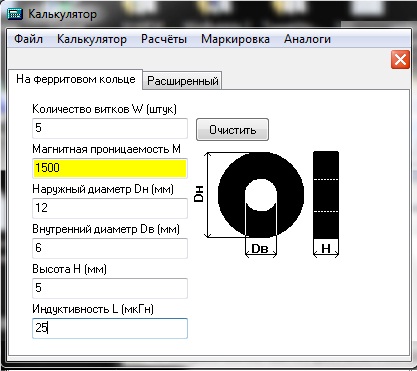Switch to the Расширенный tab
Viewport: 417px width, 371px height.
[183, 81]
